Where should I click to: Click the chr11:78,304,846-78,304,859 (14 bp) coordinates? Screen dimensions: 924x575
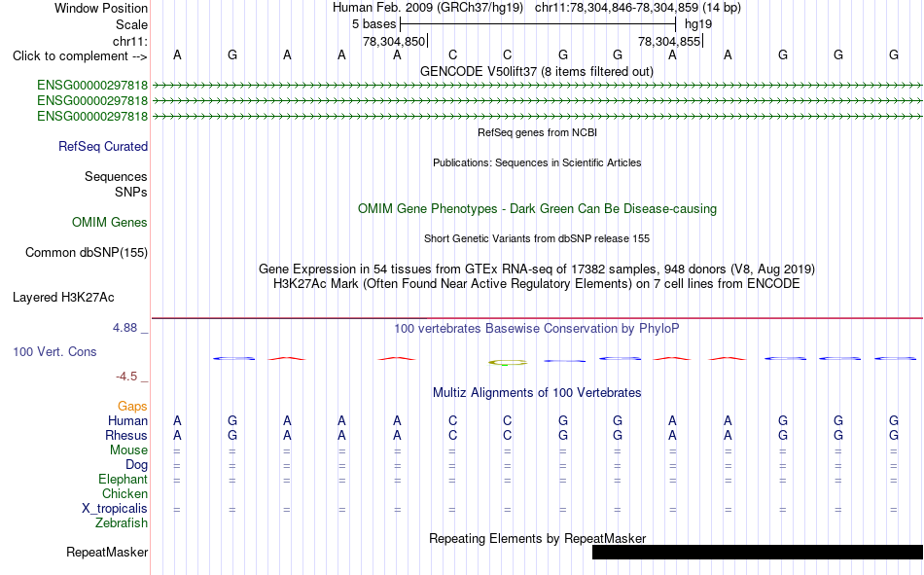(x=638, y=8)
